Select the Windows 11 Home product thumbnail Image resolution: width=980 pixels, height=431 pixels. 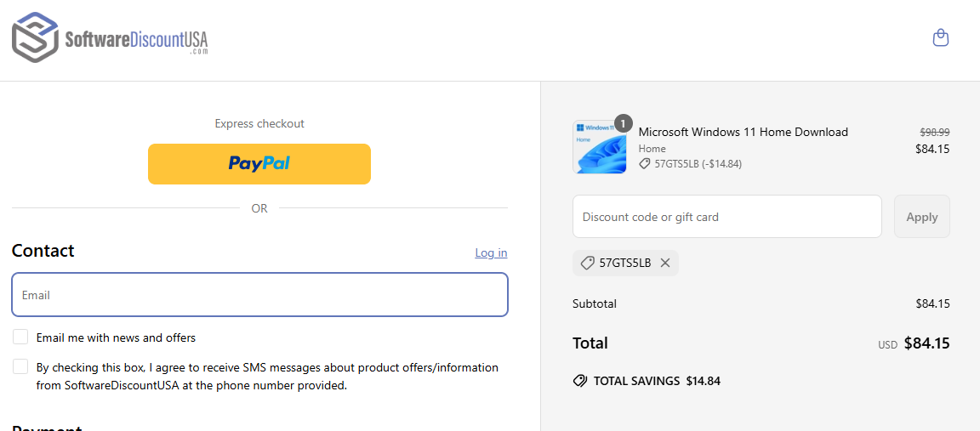point(599,147)
